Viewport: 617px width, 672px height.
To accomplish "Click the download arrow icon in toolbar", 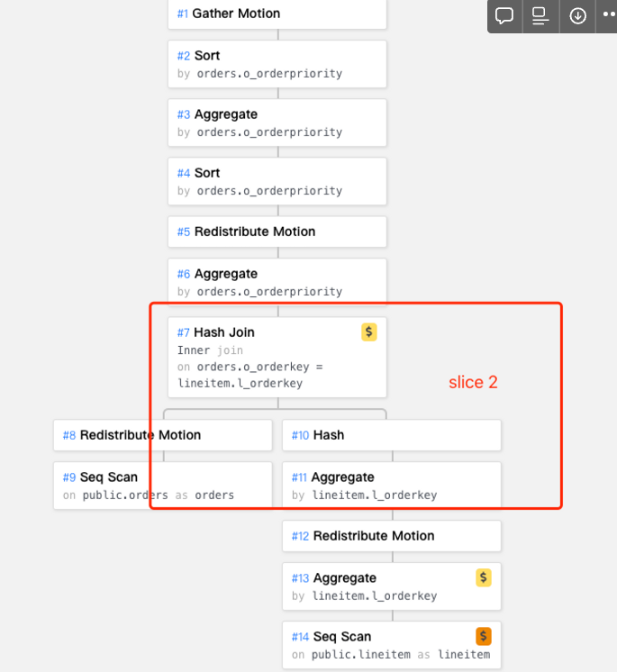I will click(577, 16).
